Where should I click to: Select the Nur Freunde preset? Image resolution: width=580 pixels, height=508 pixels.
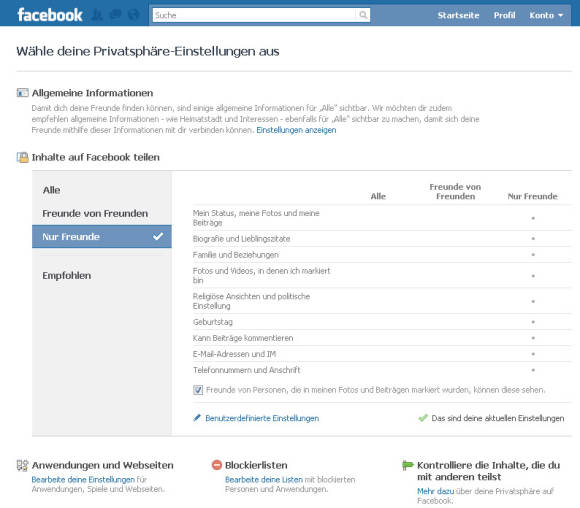[102, 236]
